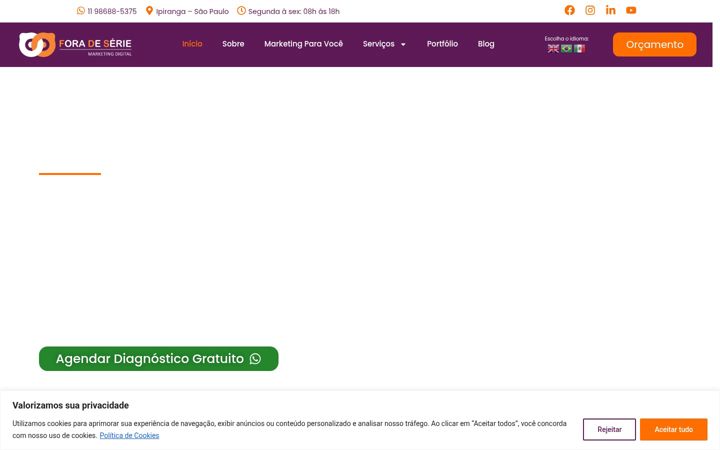Open the YouTube social icon
The width and height of the screenshot is (720, 450).
tap(631, 10)
